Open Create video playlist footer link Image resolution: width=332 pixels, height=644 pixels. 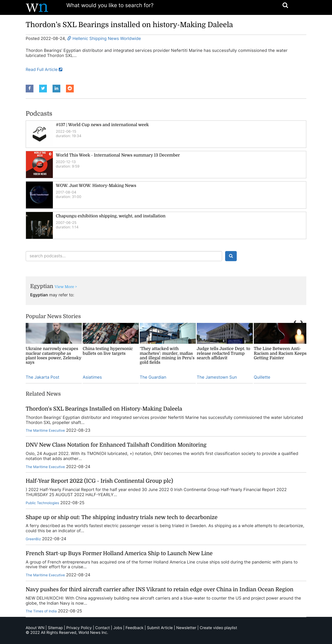point(218,628)
